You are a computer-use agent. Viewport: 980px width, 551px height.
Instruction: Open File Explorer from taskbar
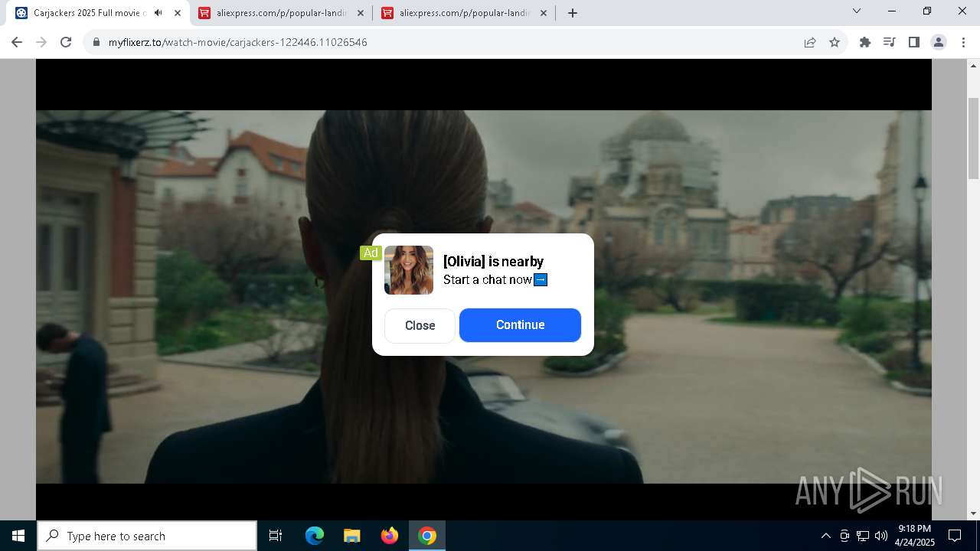click(x=352, y=536)
